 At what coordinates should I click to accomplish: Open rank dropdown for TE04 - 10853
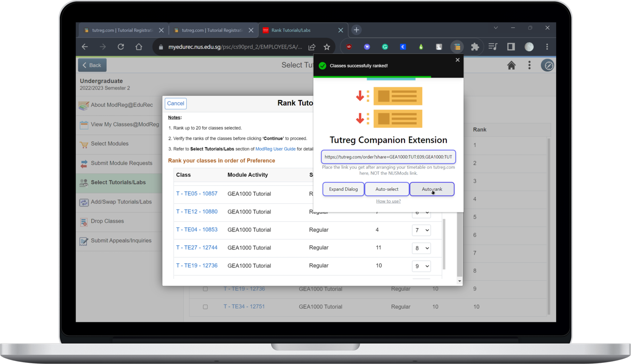pyautogui.click(x=421, y=230)
